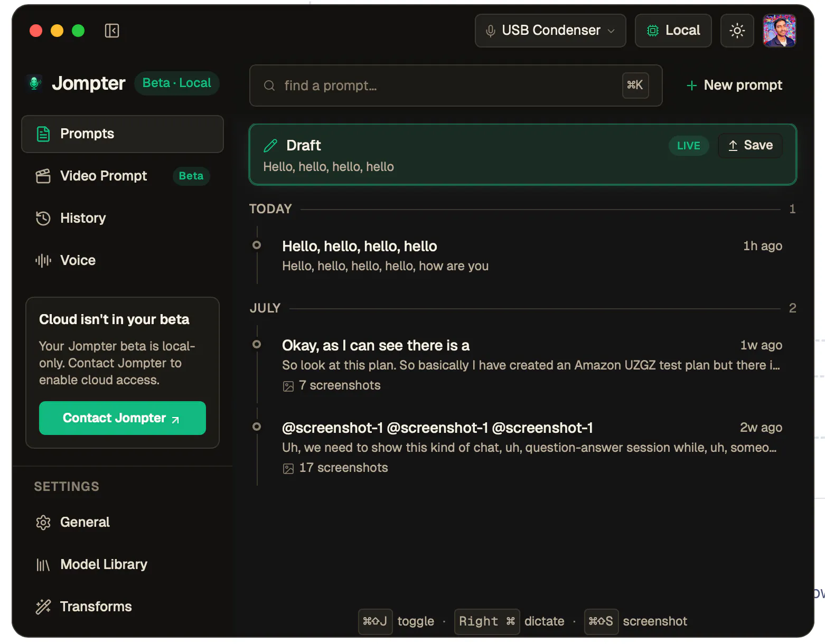Click "Cloud isn't in your beta" heading
Viewport: 825px width, 644px height.
[114, 319]
